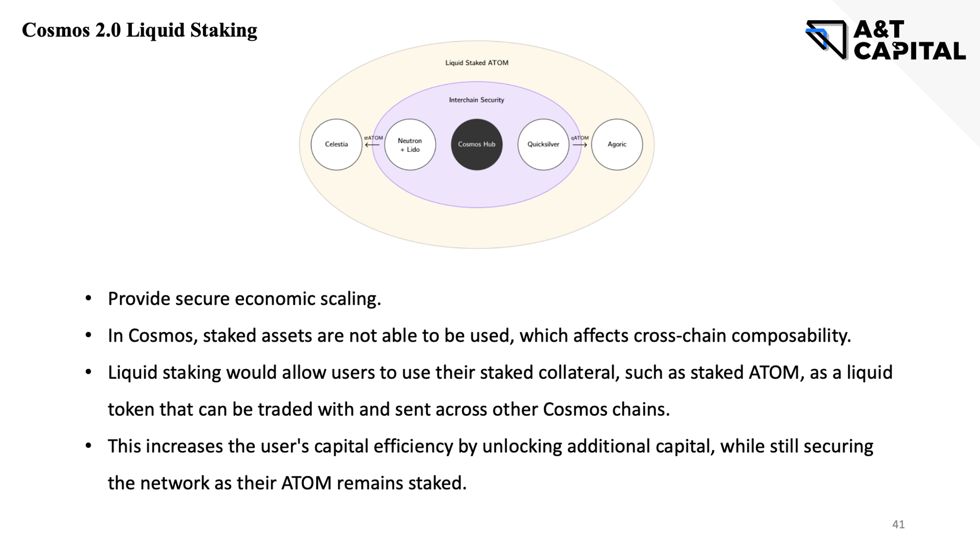
Task: Click the 'token that can be traded' line
Action: (x=389, y=409)
